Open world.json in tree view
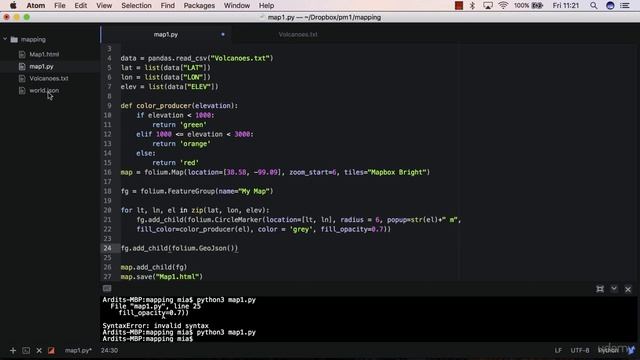The image size is (640, 360). click(44, 90)
